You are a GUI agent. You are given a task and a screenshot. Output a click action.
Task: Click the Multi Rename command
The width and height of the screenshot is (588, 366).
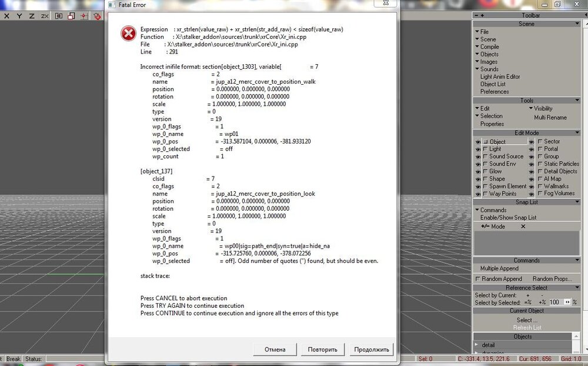550,118
